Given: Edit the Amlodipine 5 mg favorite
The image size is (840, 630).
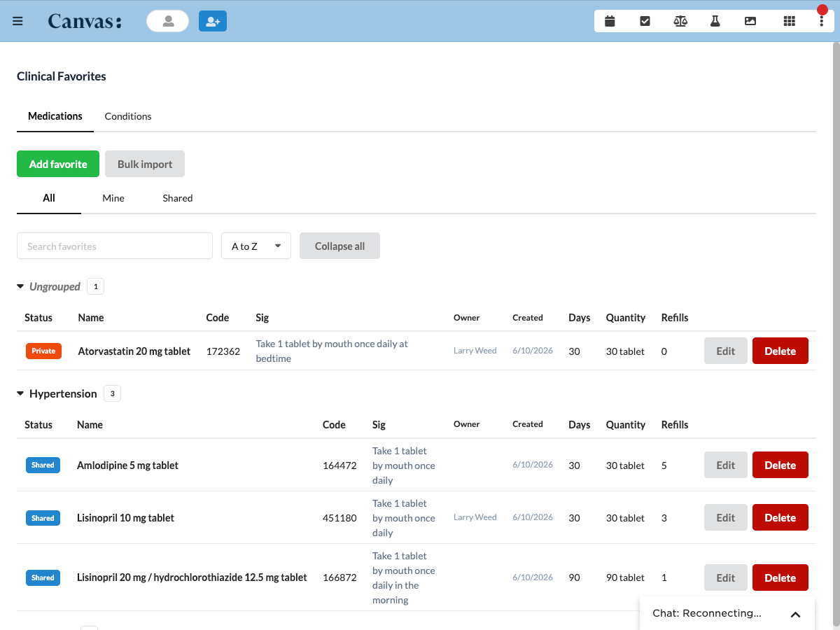Looking at the screenshot, I should click(x=726, y=465).
